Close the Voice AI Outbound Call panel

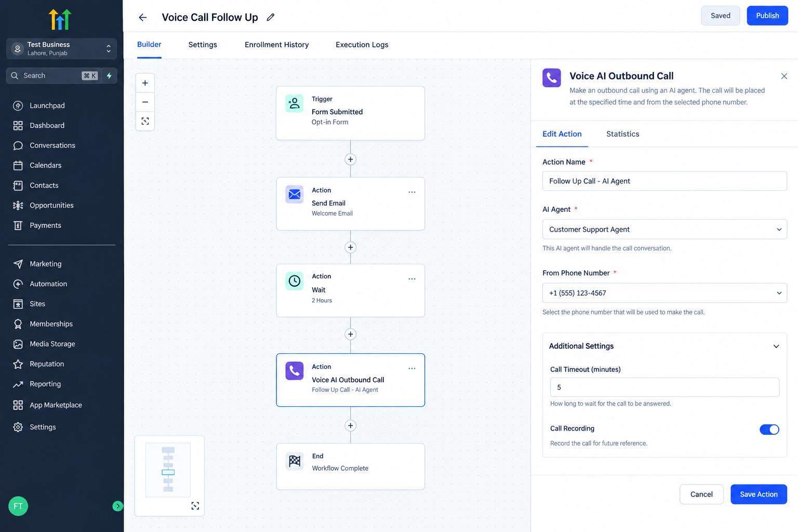[784, 76]
